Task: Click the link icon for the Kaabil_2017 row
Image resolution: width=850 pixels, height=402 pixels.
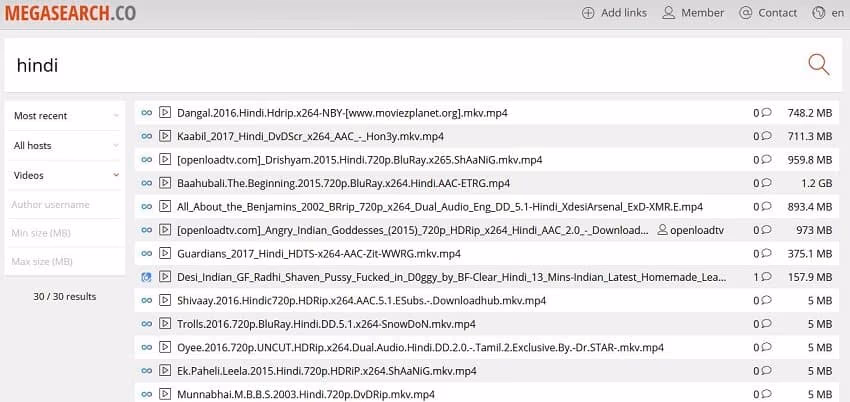Action: point(146,136)
